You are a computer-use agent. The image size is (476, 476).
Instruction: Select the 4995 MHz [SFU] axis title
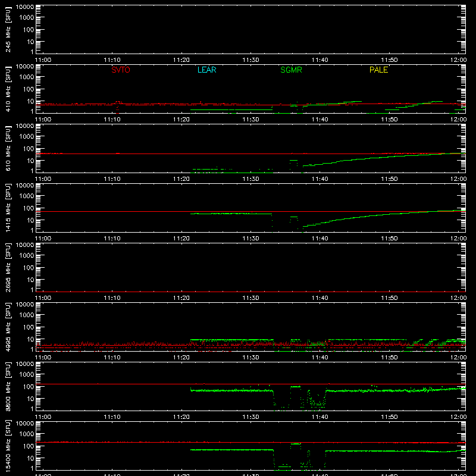[8, 327]
